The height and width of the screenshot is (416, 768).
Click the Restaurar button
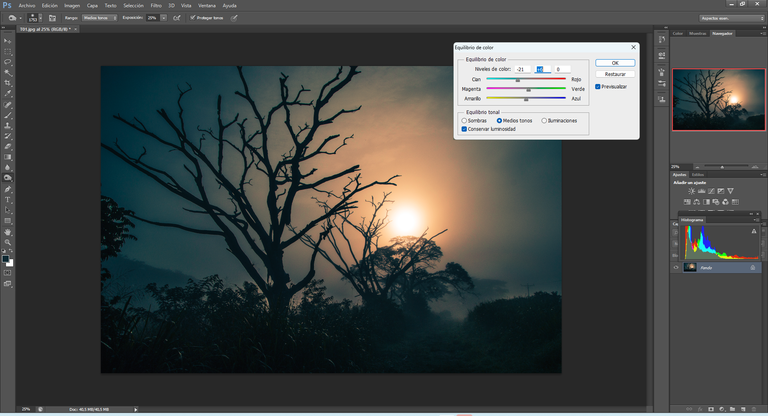[615, 74]
